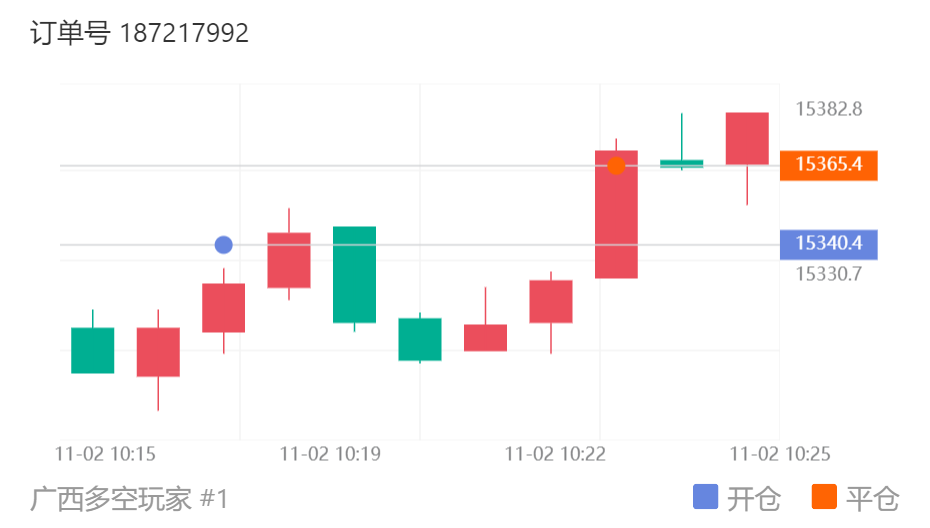
Task: Click the 11-02 10:22 time label
Action: coord(555,454)
